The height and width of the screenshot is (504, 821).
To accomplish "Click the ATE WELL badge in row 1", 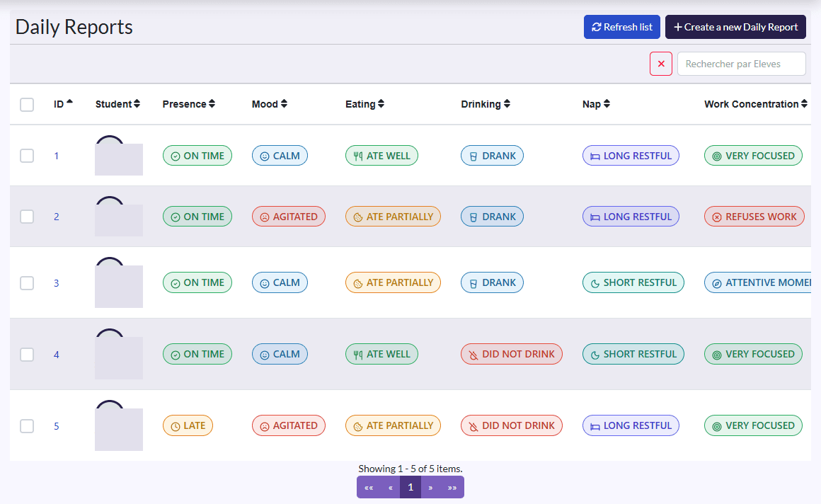I will tap(381, 156).
